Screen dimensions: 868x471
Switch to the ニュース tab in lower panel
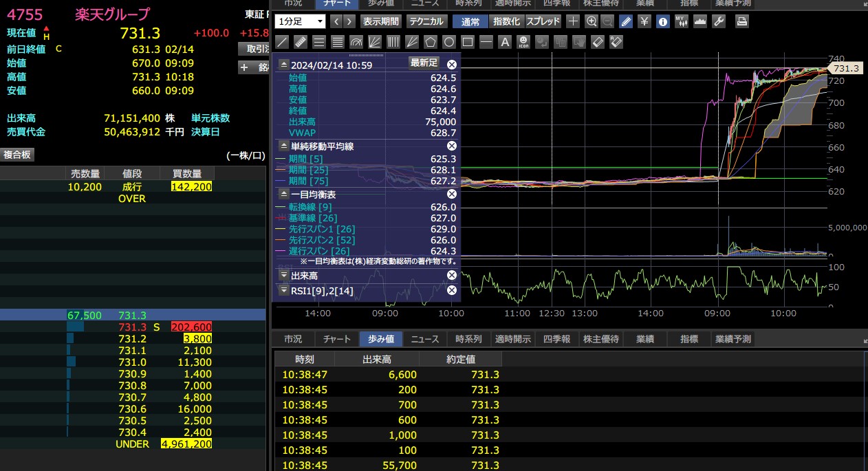click(425, 339)
